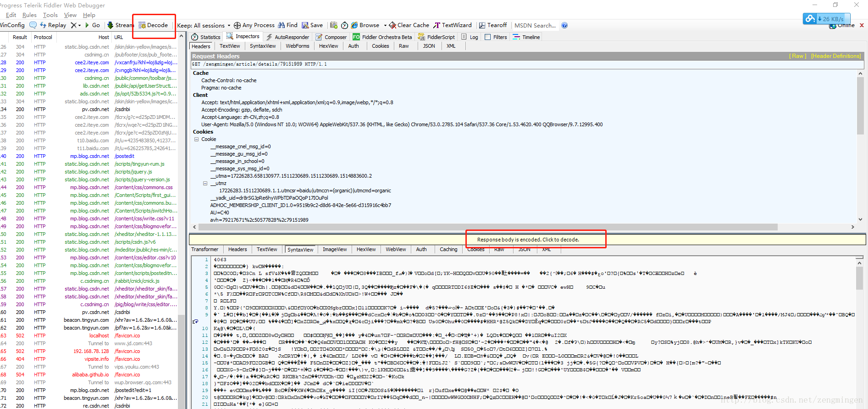Select the alibaba.github.io /favicon.ico session

pyautogui.click(x=89, y=375)
